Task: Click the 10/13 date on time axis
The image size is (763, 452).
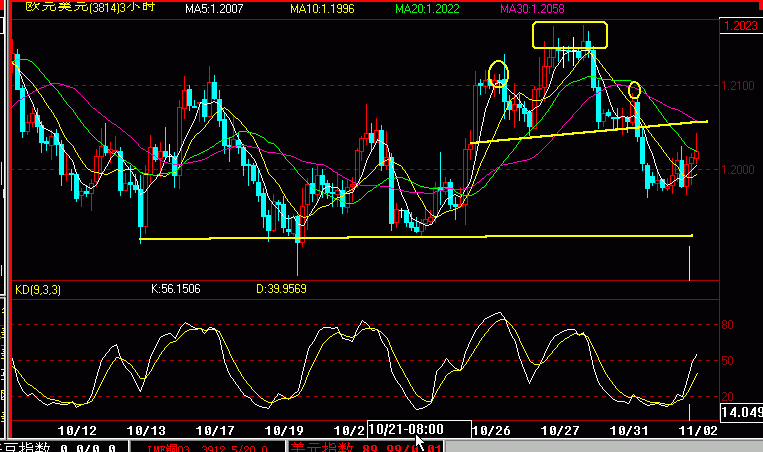Action: [x=146, y=431]
